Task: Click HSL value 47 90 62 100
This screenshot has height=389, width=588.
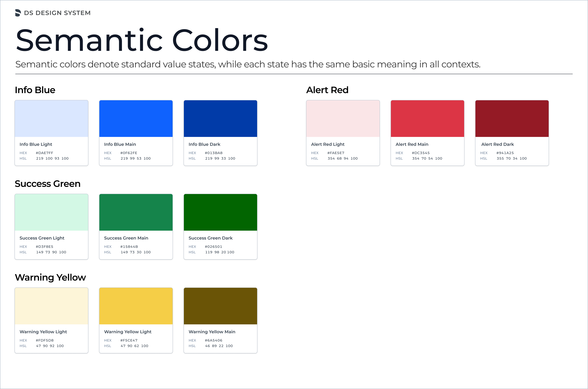Action: (134, 346)
